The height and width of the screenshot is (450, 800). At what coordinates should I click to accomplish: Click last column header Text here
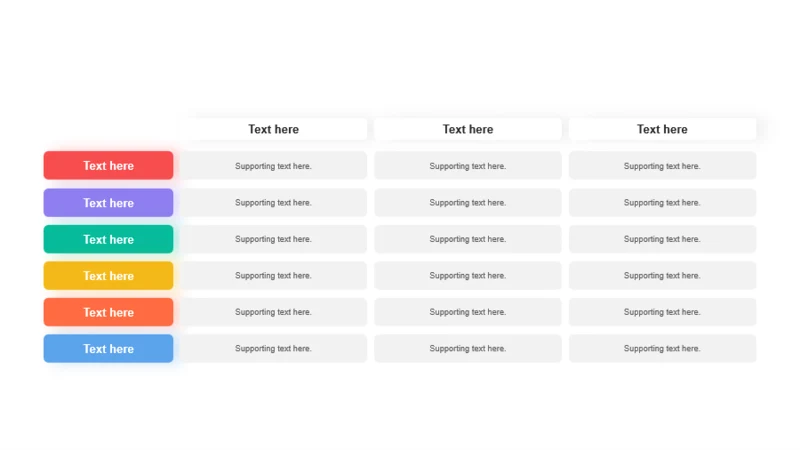tap(662, 129)
